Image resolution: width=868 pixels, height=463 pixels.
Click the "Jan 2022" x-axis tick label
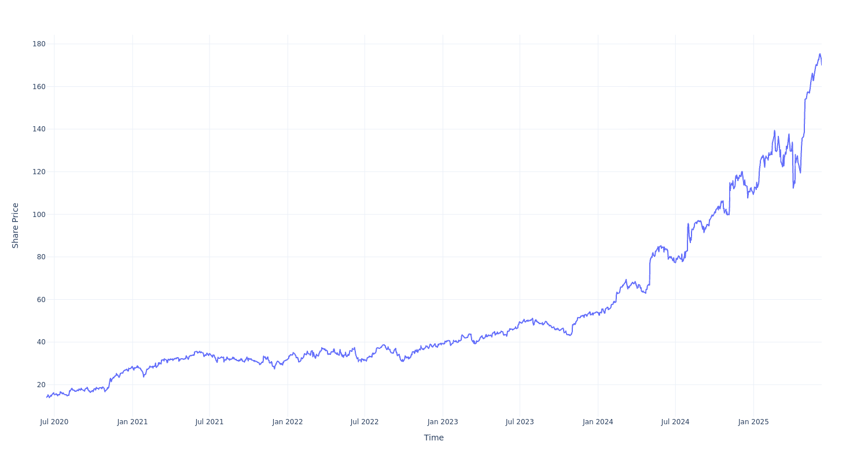tap(288, 422)
